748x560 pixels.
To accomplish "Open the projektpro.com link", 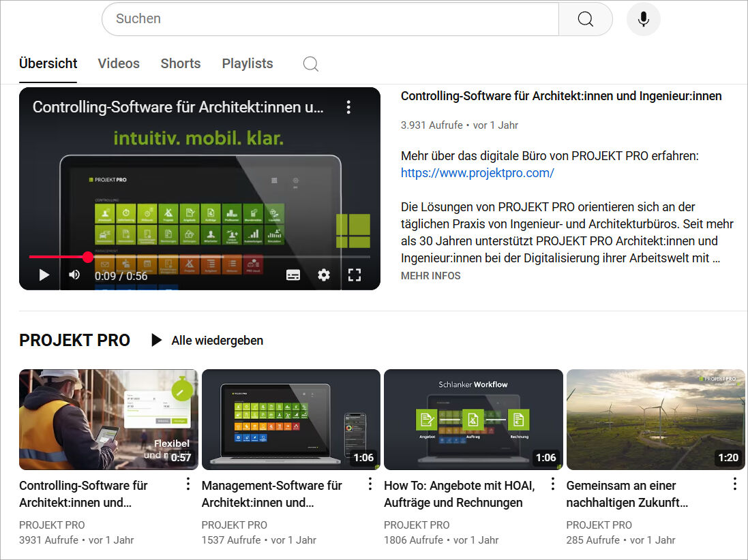I will click(477, 173).
